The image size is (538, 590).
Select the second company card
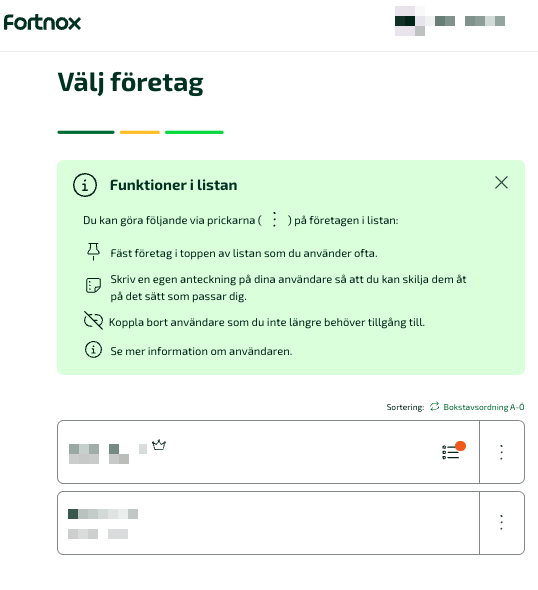(x=268, y=523)
